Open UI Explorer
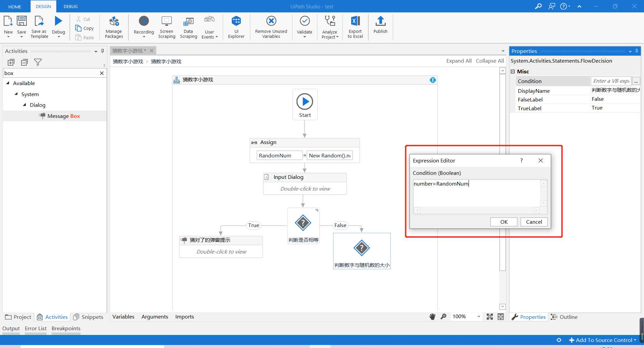644x348 pixels. (236, 27)
